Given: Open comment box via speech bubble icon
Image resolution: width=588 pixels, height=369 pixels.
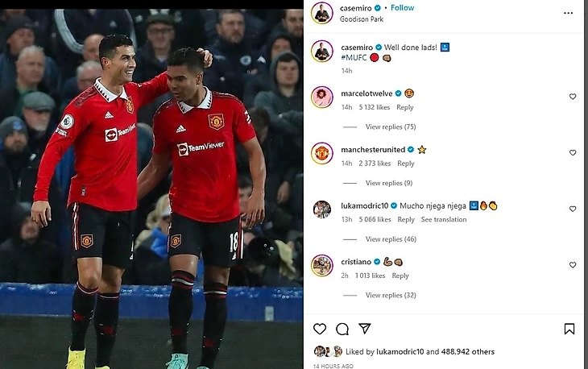Looking at the screenshot, I should pyautogui.click(x=342, y=329).
